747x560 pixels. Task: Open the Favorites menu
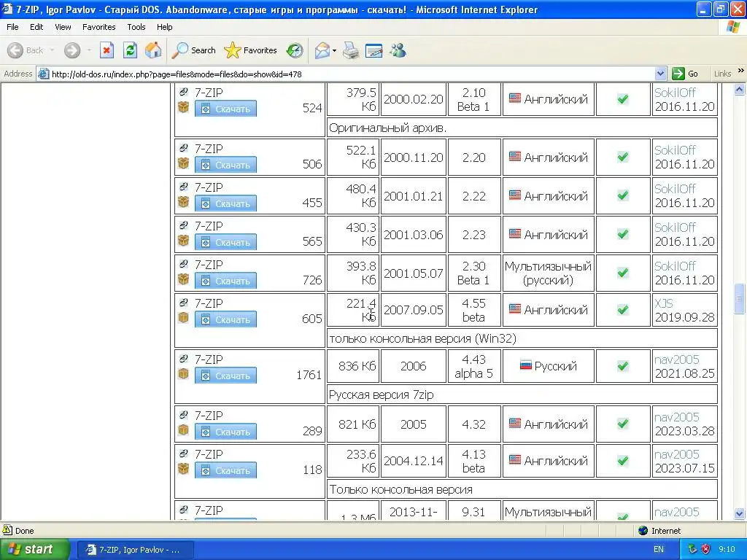tap(99, 27)
